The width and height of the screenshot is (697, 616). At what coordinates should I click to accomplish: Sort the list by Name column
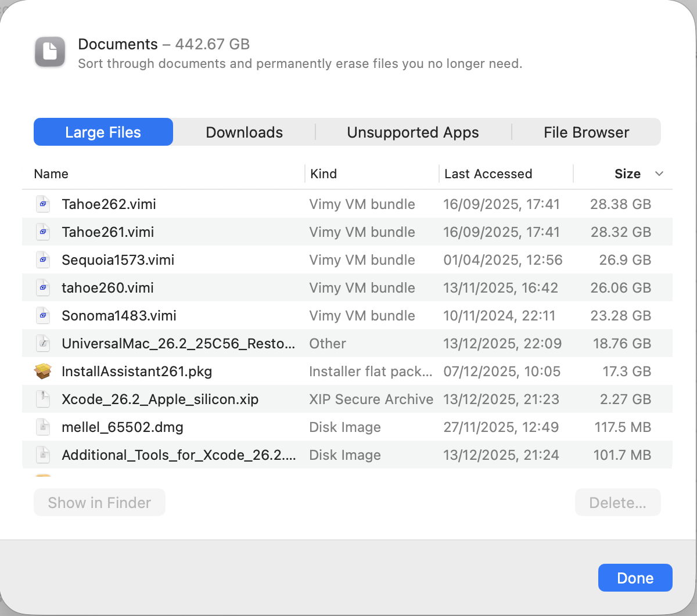click(51, 174)
